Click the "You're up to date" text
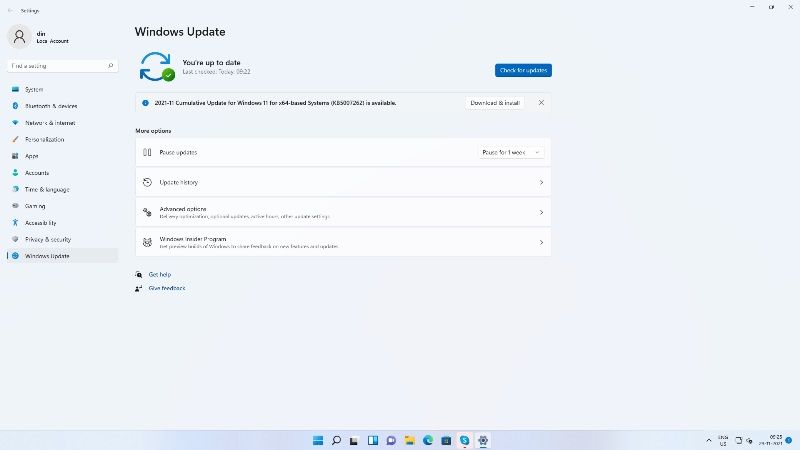Image resolution: width=800 pixels, height=450 pixels. [x=211, y=62]
